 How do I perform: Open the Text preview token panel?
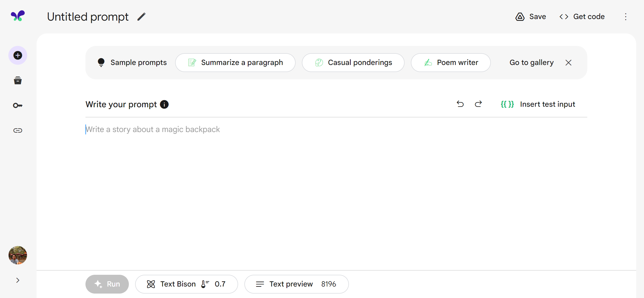coord(296,284)
